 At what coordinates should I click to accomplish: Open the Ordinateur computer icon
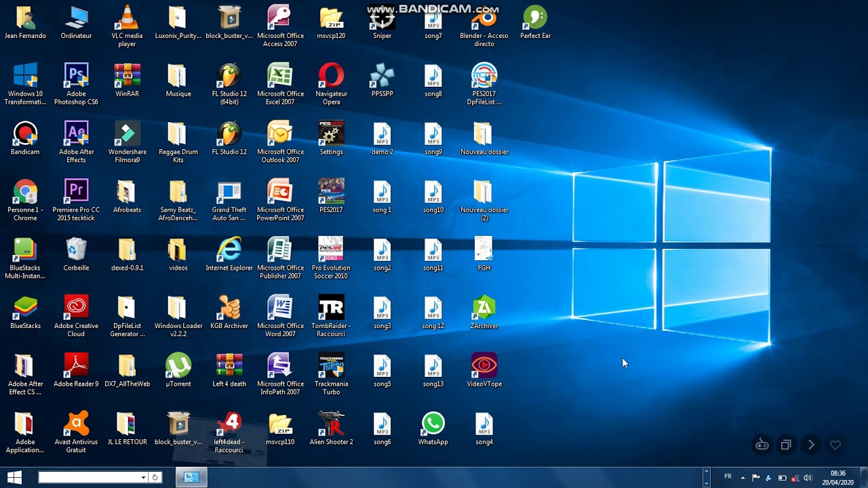(x=76, y=22)
